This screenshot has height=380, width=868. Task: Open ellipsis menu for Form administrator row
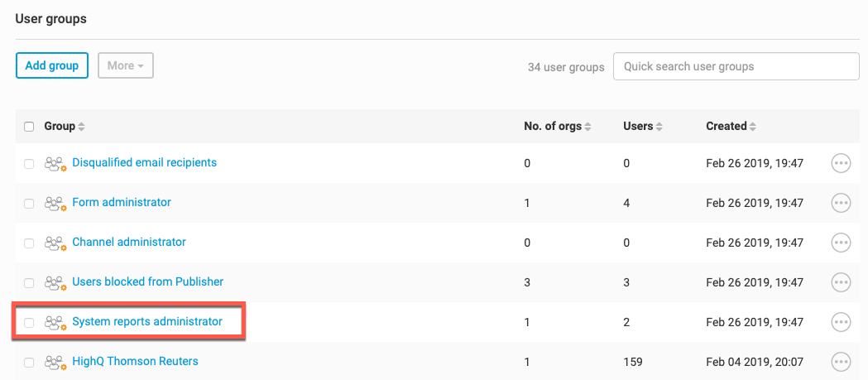841,203
